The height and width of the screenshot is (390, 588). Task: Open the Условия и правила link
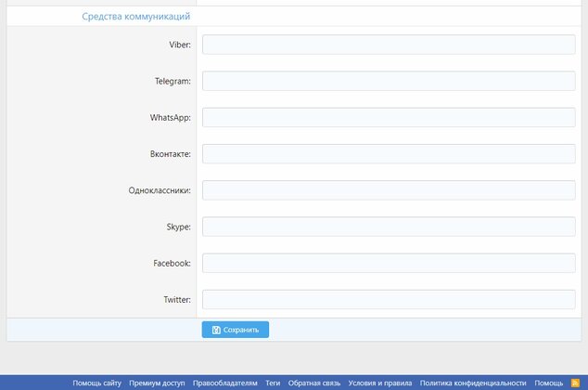point(380,383)
